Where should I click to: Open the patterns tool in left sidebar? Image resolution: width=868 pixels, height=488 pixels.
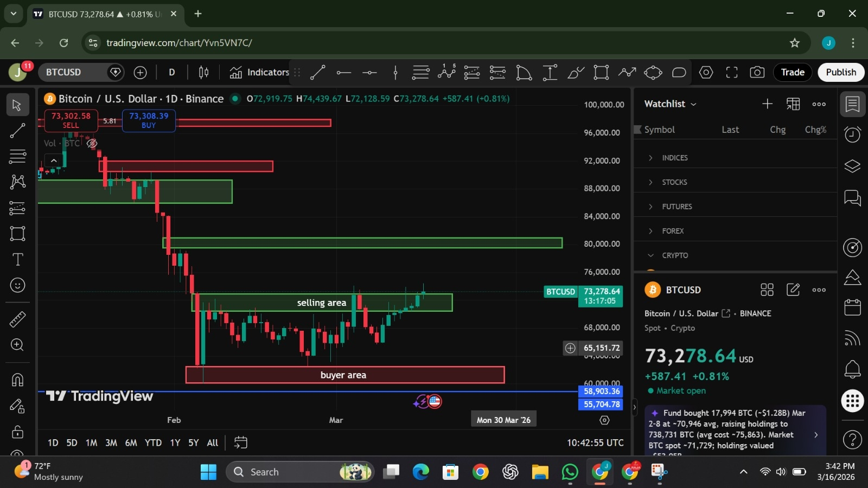(x=17, y=182)
